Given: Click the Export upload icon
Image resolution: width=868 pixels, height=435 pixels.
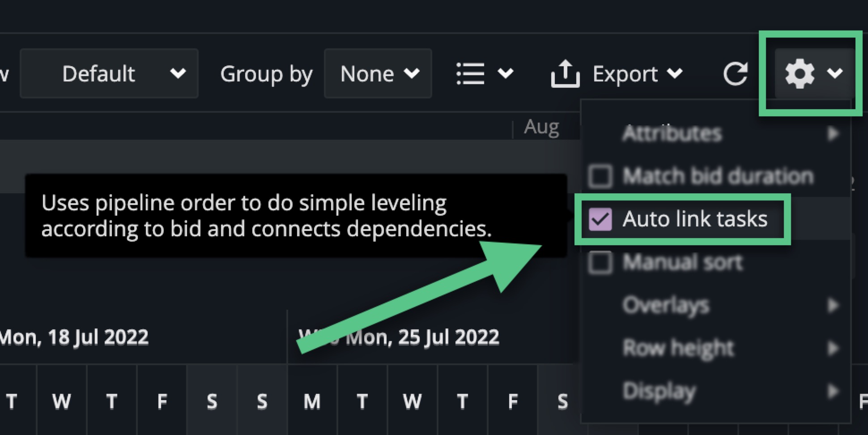Looking at the screenshot, I should coord(565,73).
